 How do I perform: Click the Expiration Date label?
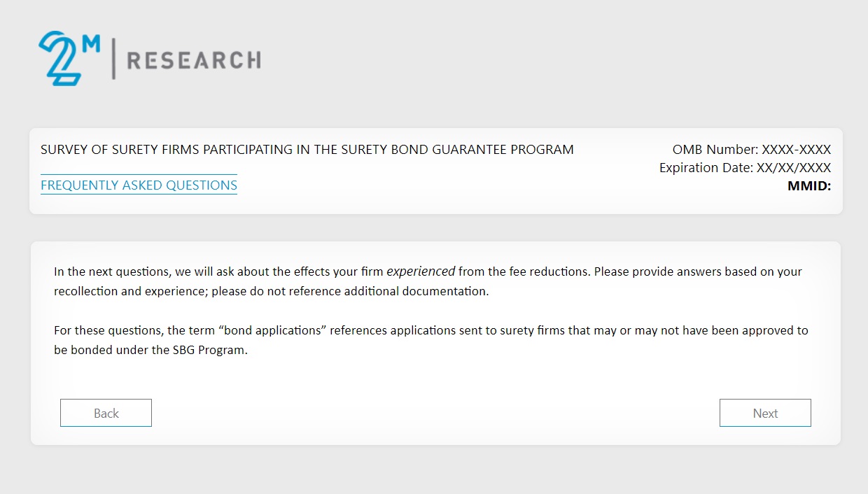click(706, 168)
